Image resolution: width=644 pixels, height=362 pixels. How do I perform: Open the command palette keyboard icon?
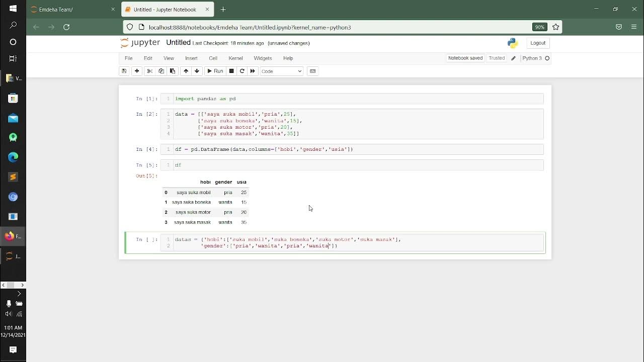pyautogui.click(x=312, y=71)
